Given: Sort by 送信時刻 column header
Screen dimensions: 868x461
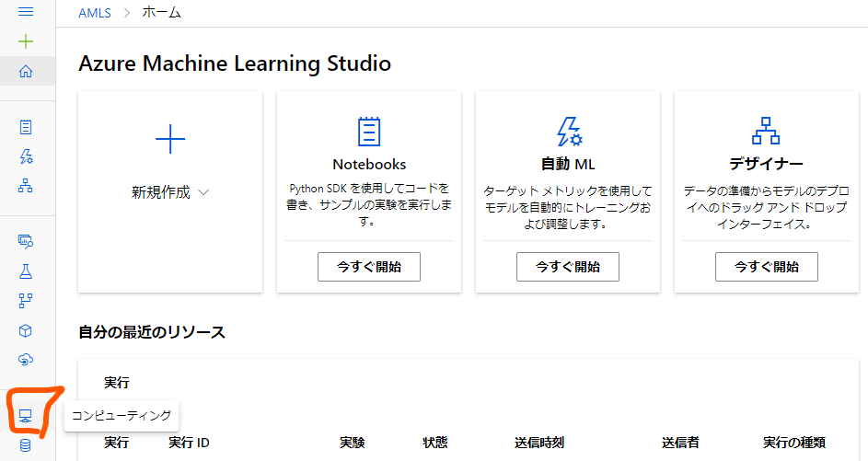Looking at the screenshot, I should click(x=539, y=443).
